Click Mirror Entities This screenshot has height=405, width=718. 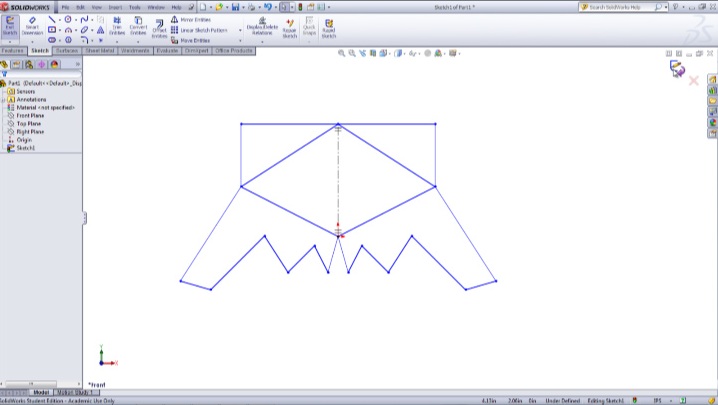190,20
